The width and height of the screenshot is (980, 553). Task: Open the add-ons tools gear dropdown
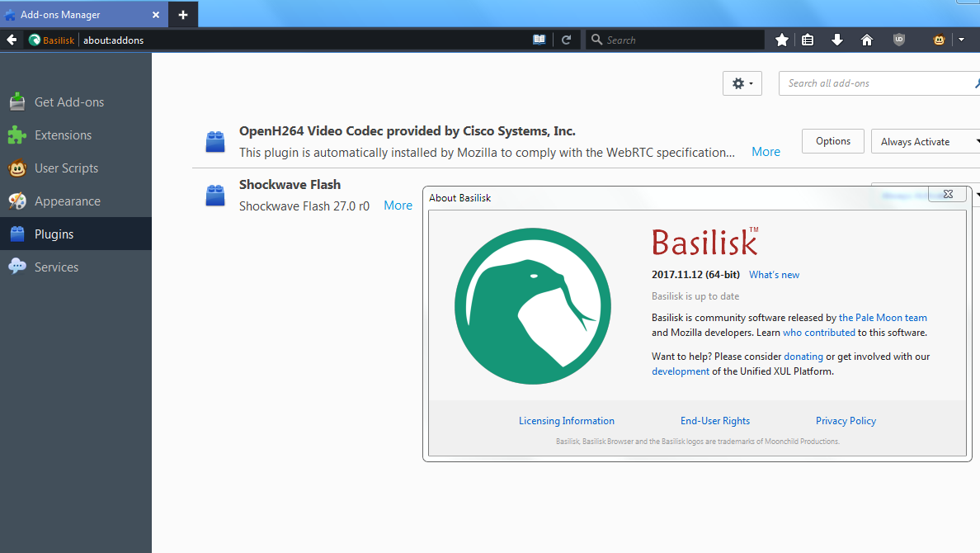pos(742,83)
